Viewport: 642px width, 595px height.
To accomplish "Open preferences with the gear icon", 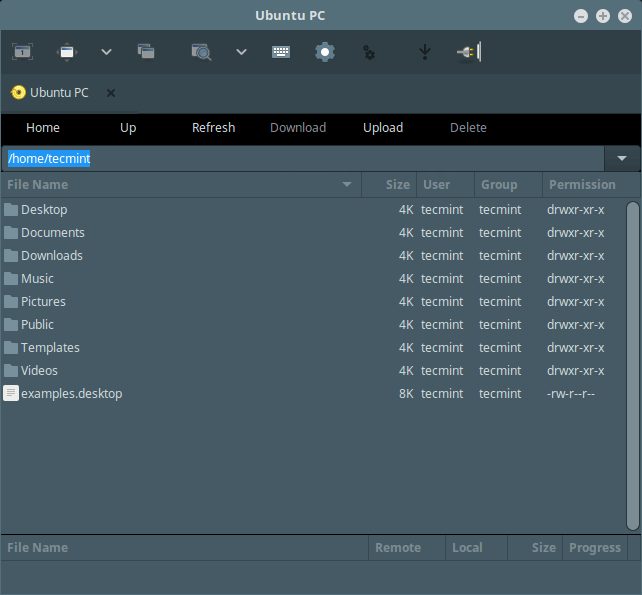I will [325, 52].
